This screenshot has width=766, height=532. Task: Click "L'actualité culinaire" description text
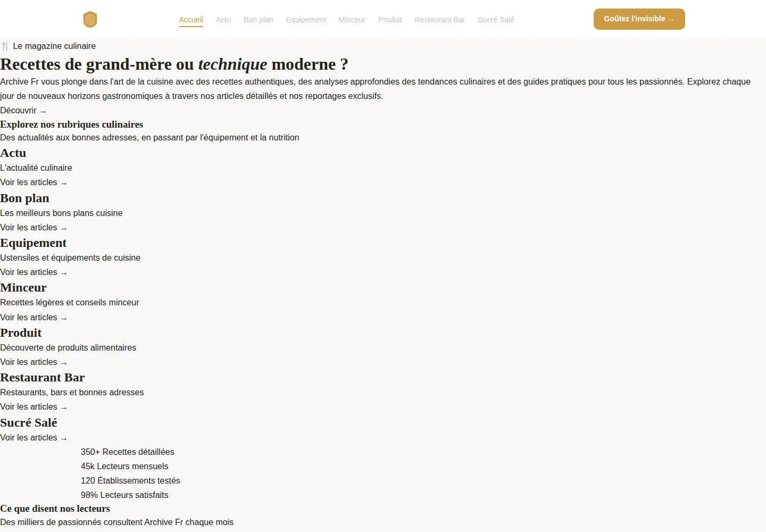click(x=36, y=168)
